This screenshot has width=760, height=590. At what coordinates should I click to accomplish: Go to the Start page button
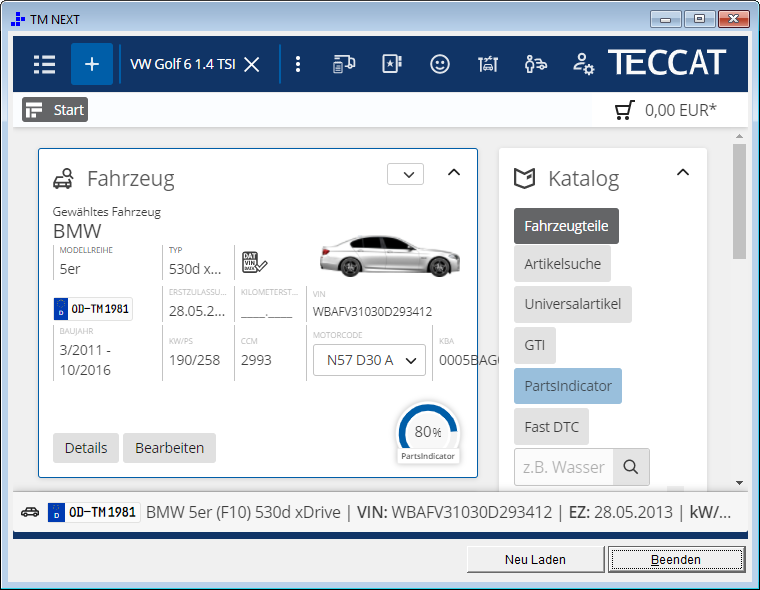click(x=55, y=110)
